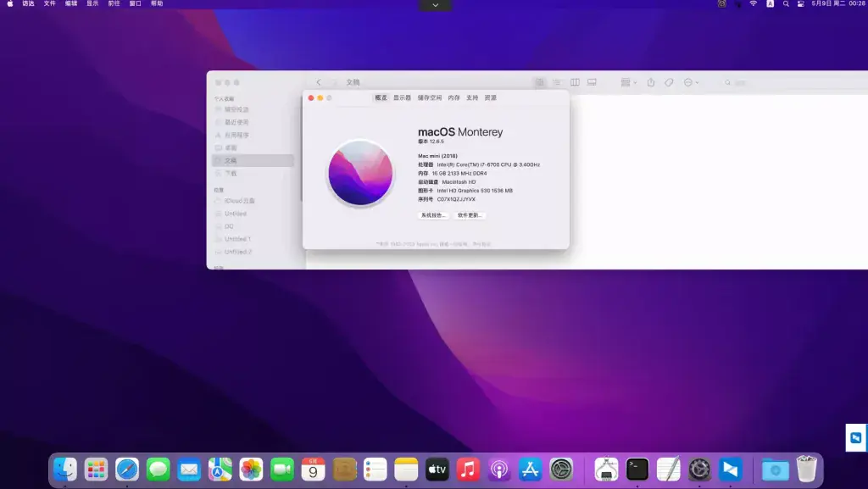Click the 系统报告... button
Viewport: 868px width, 489px height.
tap(433, 215)
